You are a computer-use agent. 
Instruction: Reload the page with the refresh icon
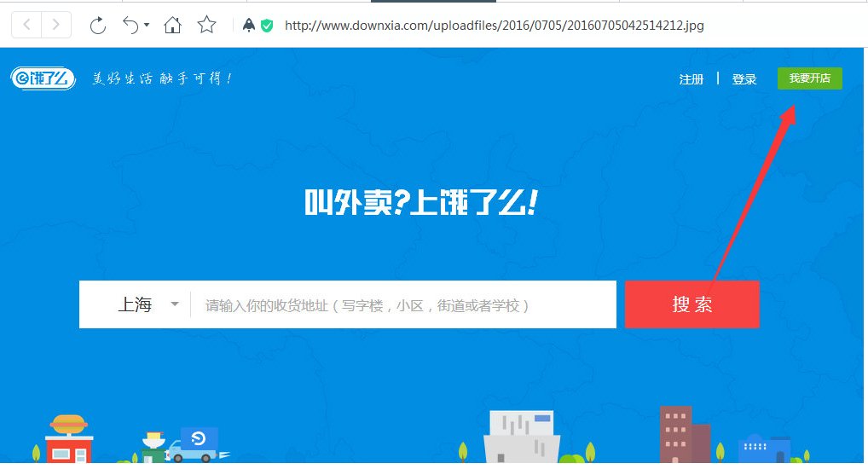98,25
